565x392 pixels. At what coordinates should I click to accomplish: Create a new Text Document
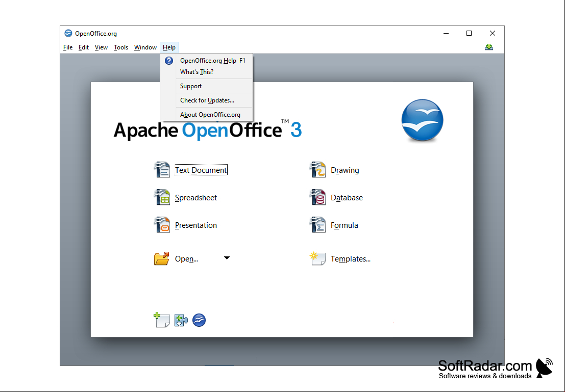(x=201, y=170)
